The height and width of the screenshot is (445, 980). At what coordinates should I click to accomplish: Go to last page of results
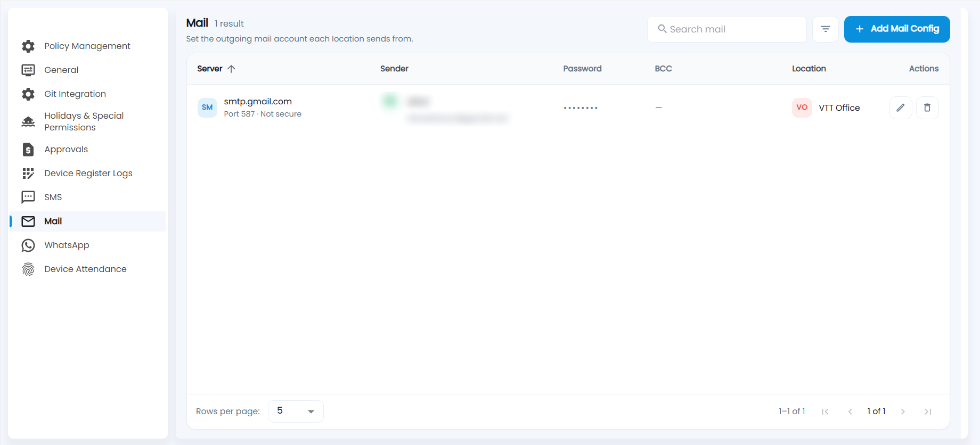(928, 411)
